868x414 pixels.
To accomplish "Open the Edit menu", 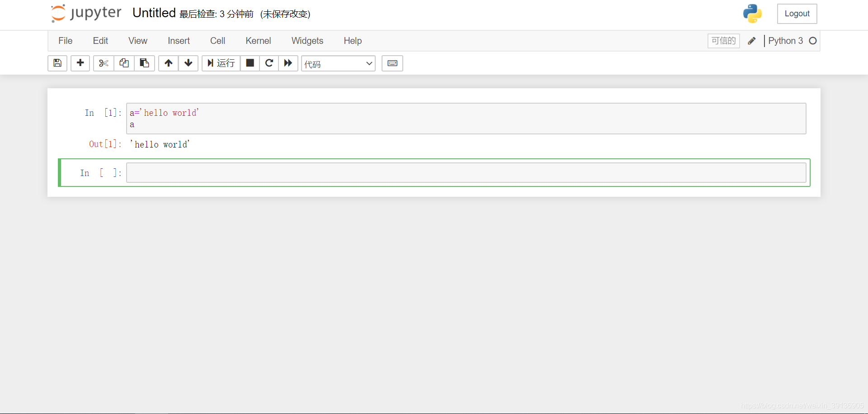I will click(100, 41).
